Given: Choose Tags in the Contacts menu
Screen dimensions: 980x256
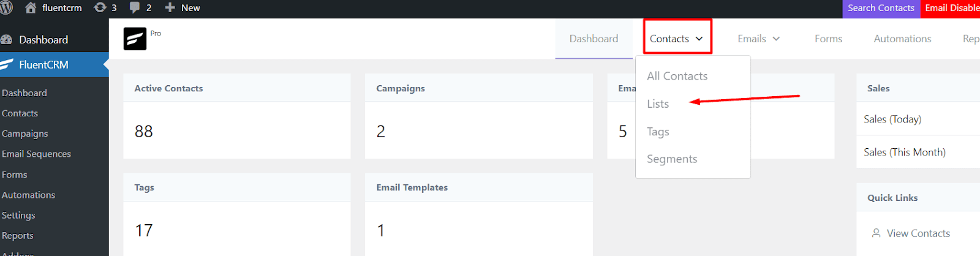Looking at the screenshot, I should 658,132.
